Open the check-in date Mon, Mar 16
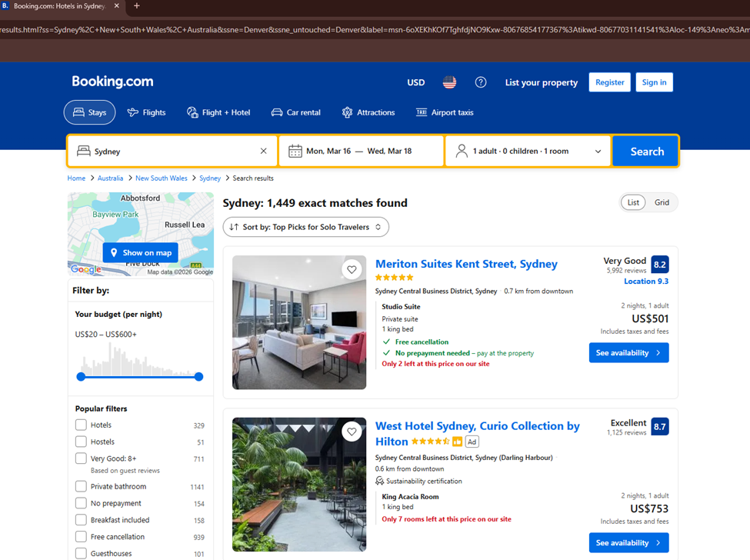The height and width of the screenshot is (560, 750). click(x=328, y=151)
